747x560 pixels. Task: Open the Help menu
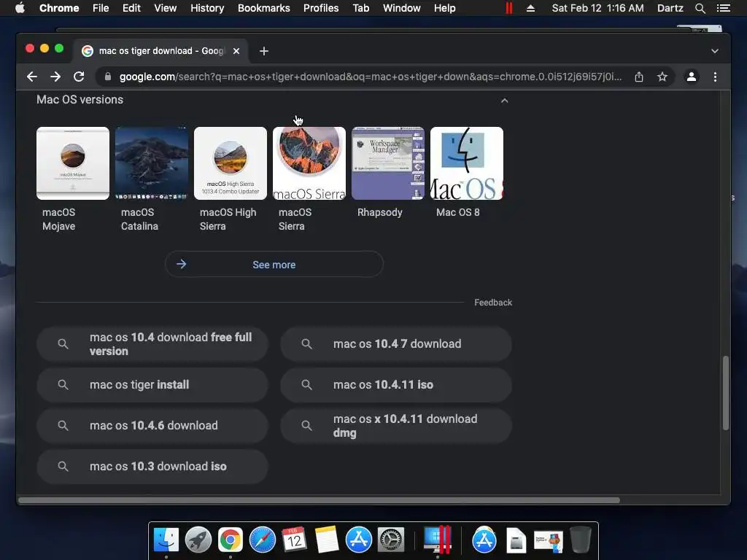(x=444, y=8)
